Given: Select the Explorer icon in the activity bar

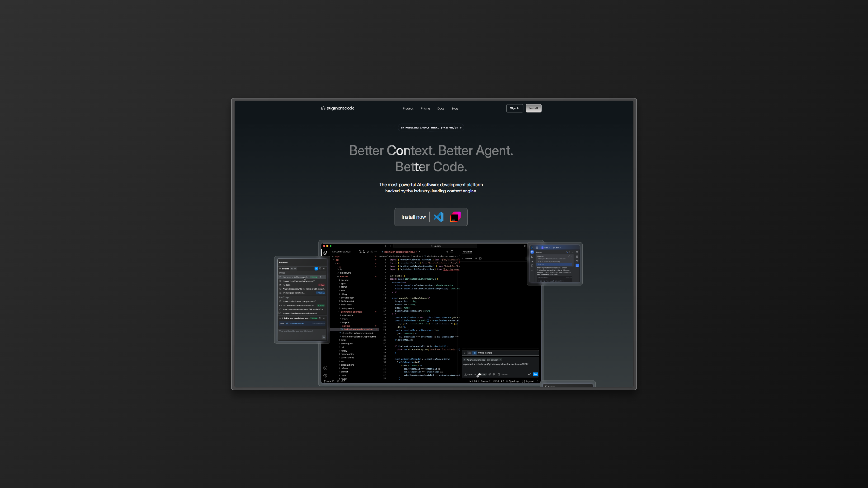Looking at the screenshot, I should click(x=325, y=253).
